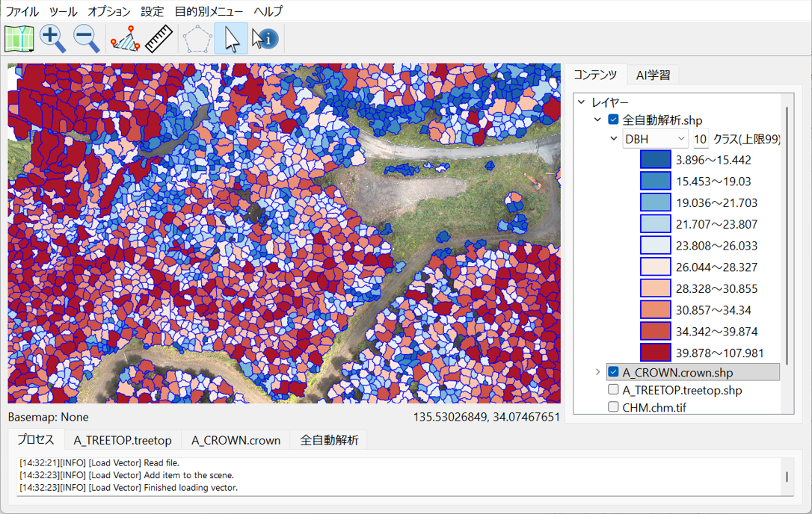Click the class count field showing 10
The image size is (812, 514).
click(x=701, y=139)
